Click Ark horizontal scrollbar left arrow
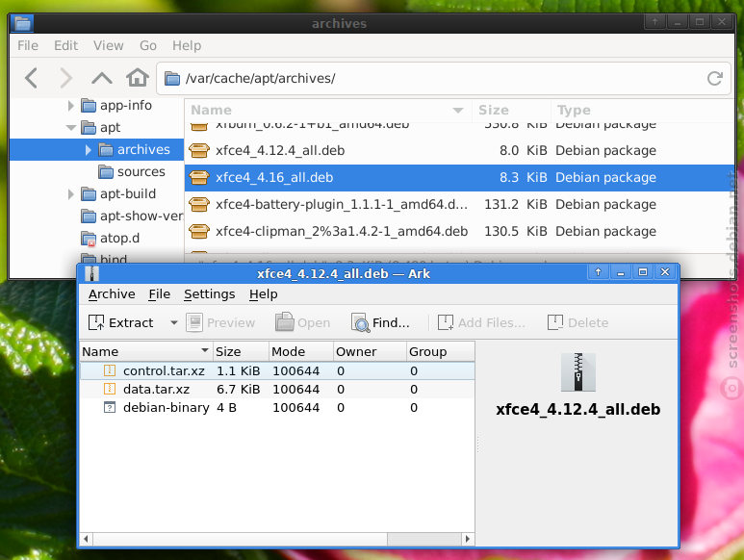This screenshot has height=560, width=744. 86,539
